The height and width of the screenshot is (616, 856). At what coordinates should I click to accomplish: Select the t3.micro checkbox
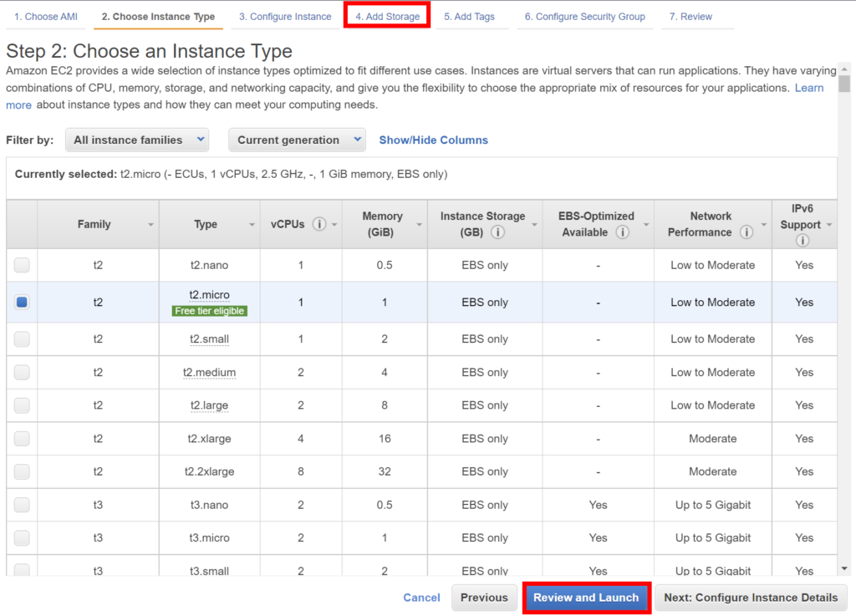(x=22, y=538)
